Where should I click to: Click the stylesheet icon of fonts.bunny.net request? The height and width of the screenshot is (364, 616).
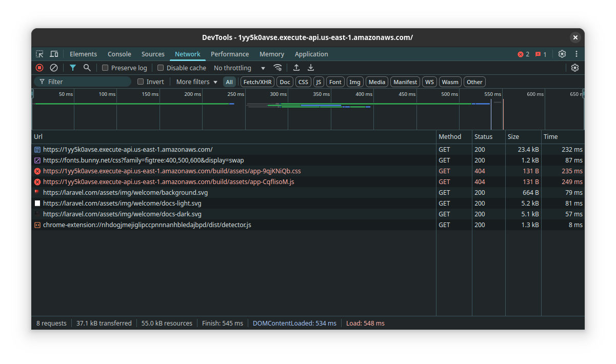coord(37,160)
